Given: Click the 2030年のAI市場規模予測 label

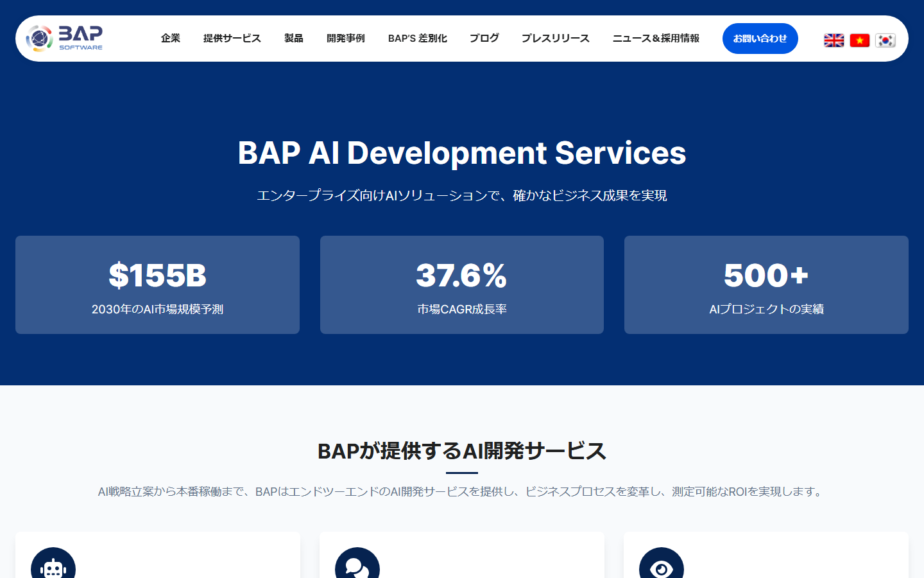Looking at the screenshot, I should click(x=157, y=310).
